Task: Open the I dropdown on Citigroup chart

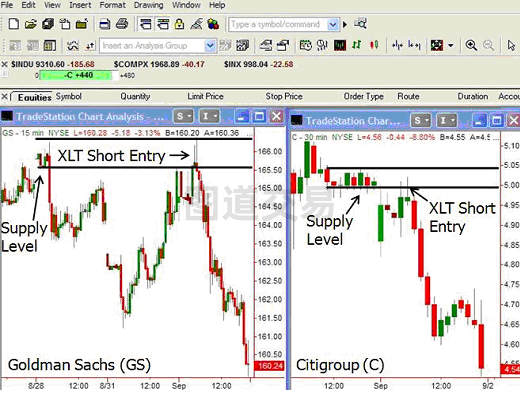Action: coord(447,120)
